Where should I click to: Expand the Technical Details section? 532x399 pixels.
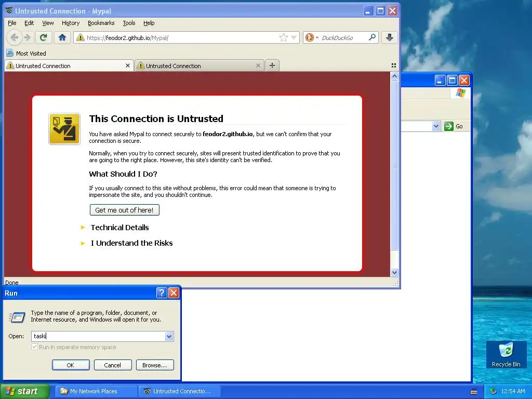click(x=119, y=228)
